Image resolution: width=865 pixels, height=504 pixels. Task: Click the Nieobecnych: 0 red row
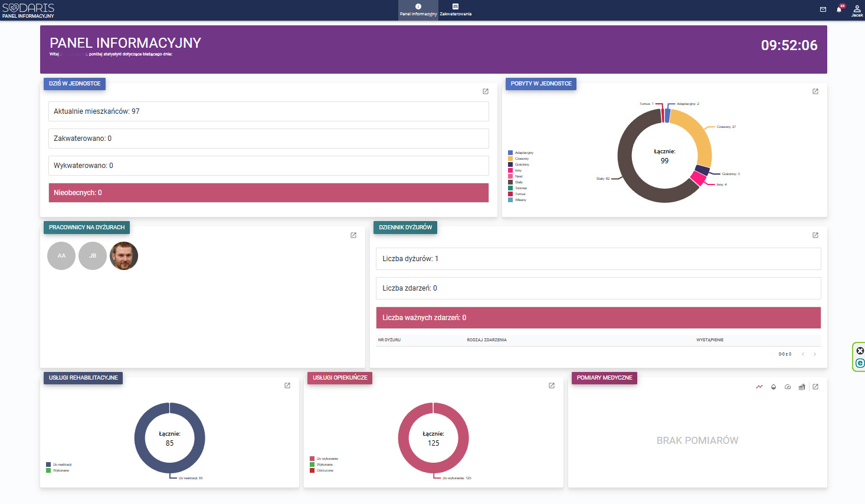268,193
